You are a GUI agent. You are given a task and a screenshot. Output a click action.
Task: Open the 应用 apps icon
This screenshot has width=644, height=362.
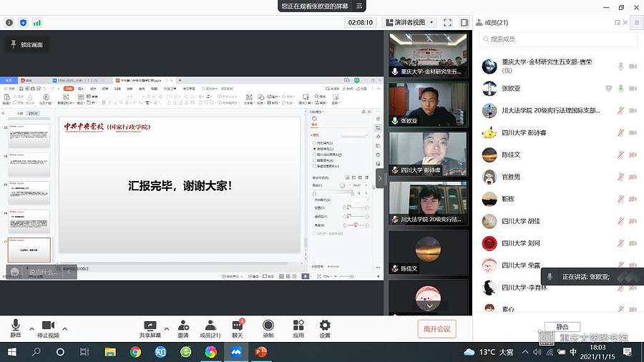point(298,326)
